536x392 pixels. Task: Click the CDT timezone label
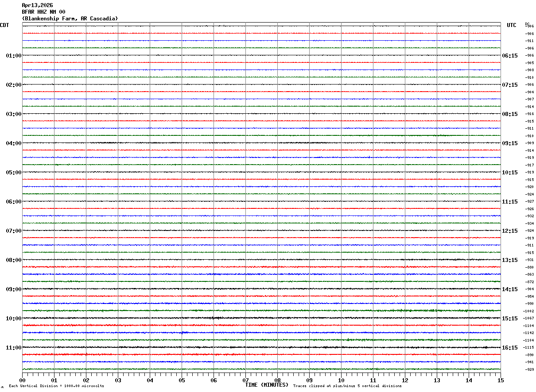(4, 25)
